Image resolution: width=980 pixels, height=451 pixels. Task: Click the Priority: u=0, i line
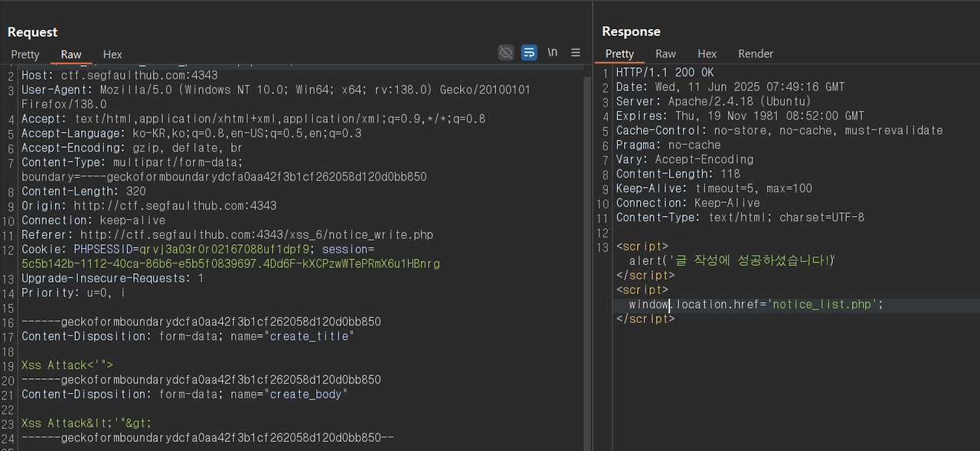click(x=73, y=293)
